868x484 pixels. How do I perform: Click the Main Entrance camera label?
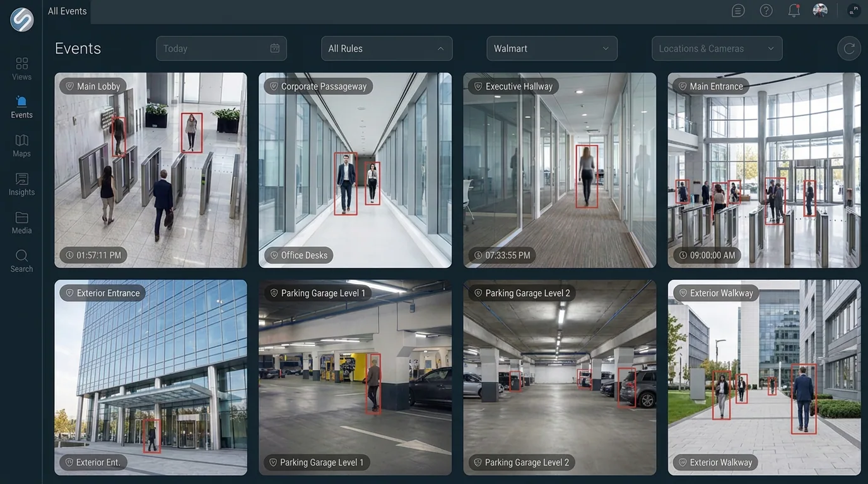point(711,86)
